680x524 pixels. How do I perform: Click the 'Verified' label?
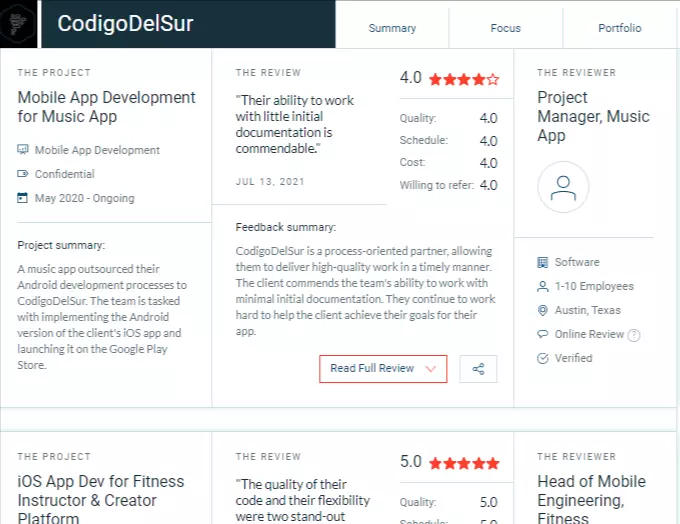point(573,358)
